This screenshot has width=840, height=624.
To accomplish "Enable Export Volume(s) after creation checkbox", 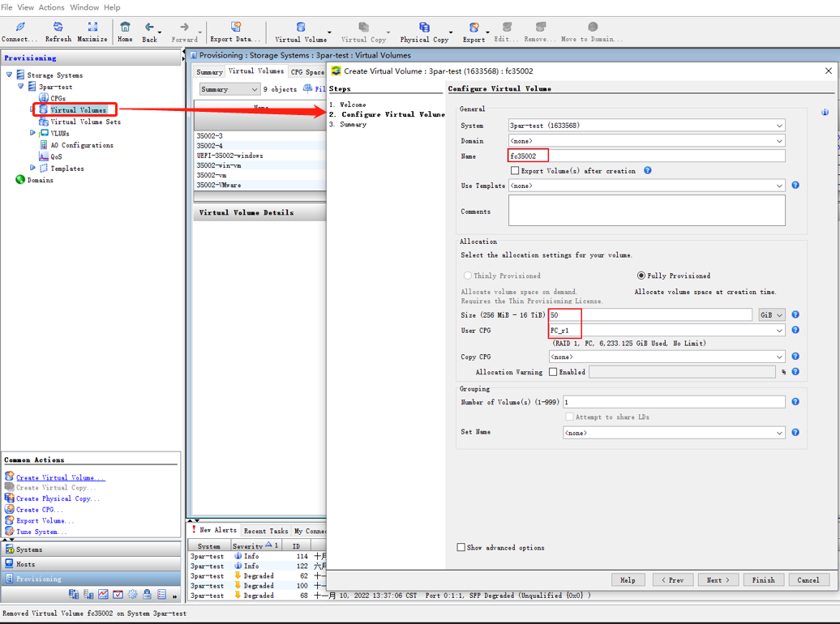I will coord(515,170).
